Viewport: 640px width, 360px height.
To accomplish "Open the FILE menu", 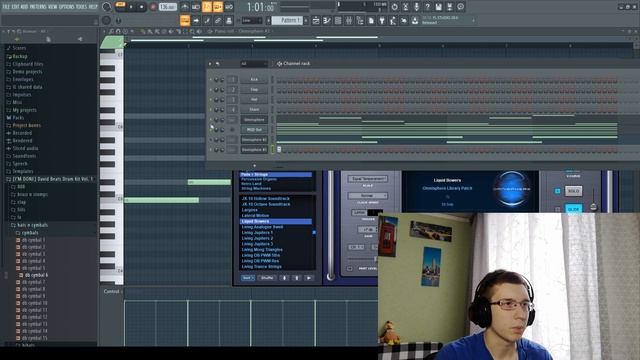I will (6, 7).
